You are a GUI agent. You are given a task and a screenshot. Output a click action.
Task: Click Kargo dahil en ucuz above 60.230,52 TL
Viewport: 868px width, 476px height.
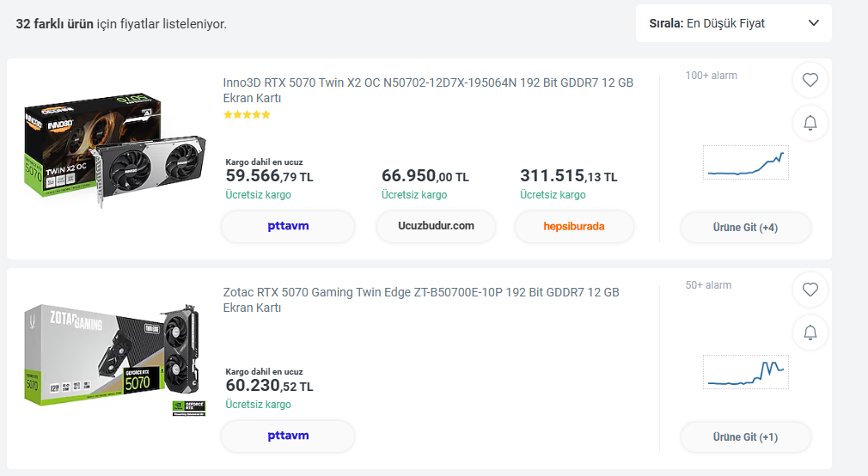click(264, 372)
